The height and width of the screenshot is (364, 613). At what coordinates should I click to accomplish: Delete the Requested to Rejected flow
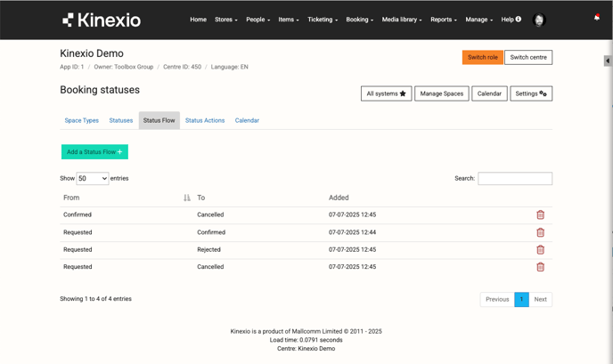[x=540, y=250]
